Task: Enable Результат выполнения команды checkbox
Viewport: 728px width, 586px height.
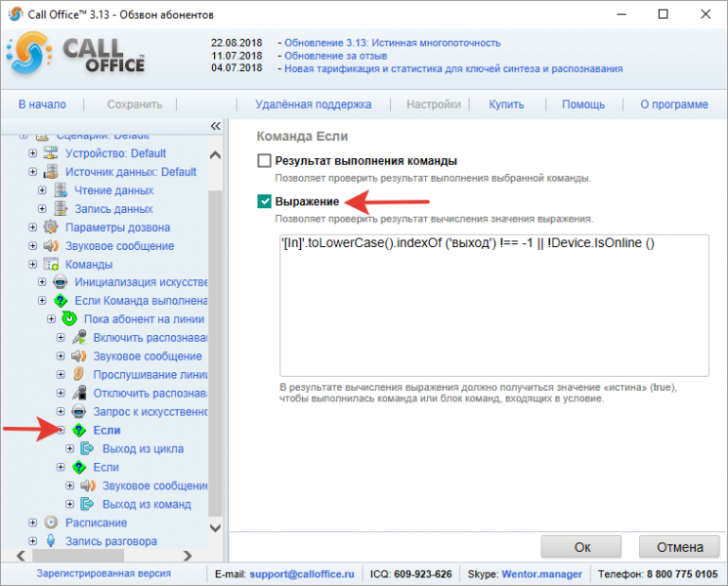Action: tap(264, 161)
